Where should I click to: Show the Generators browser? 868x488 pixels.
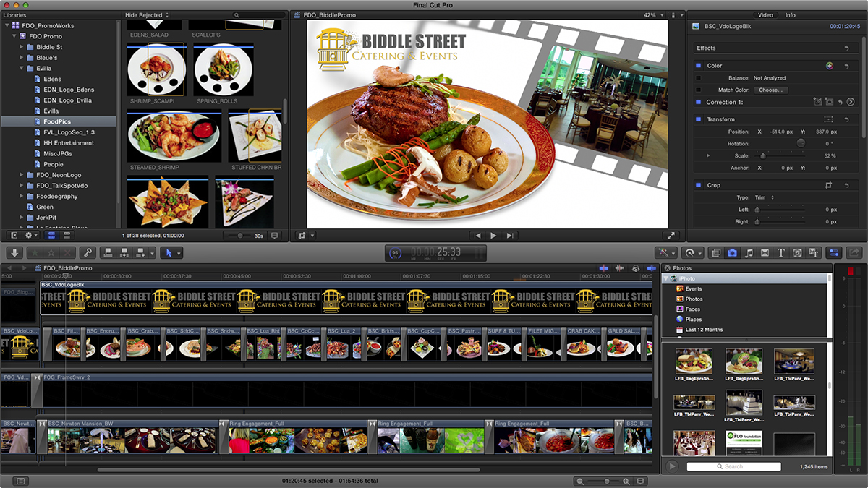coord(797,252)
